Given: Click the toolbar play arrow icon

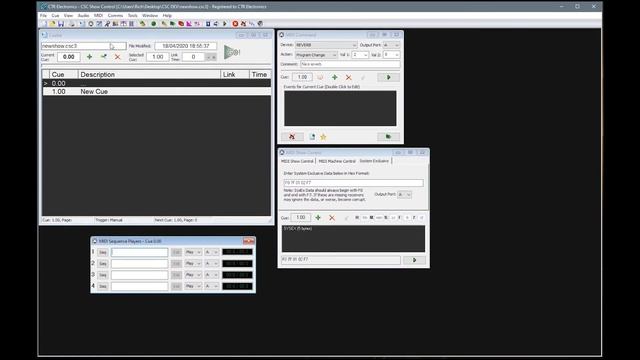Looking at the screenshot, I should point(224,24).
